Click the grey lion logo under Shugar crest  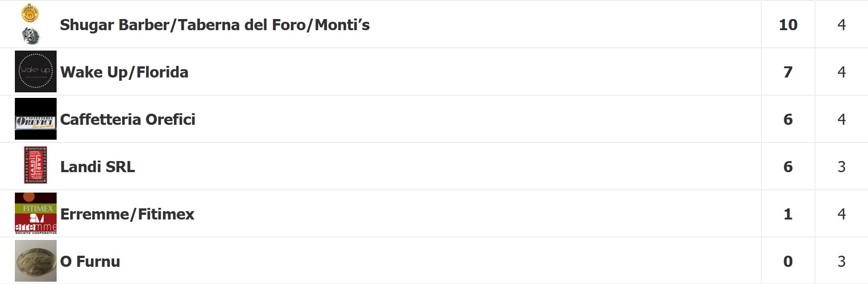pyautogui.click(x=31, y=35)
